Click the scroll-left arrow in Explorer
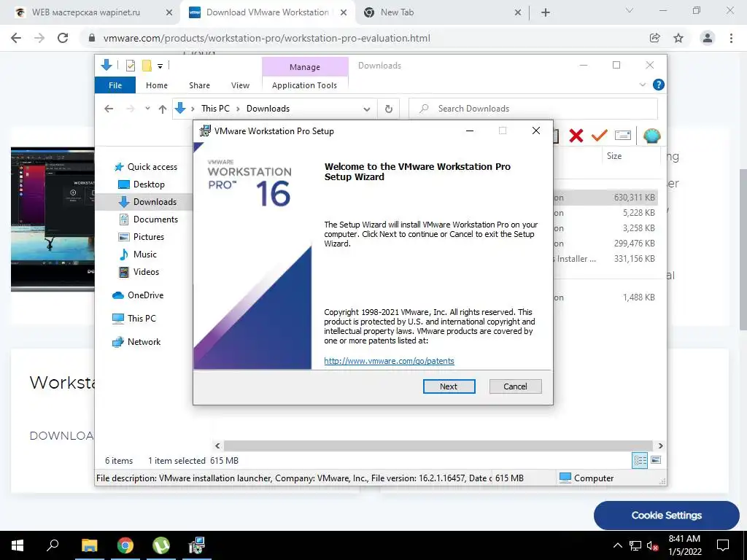747x560 pixels. [x=217, y=446]
